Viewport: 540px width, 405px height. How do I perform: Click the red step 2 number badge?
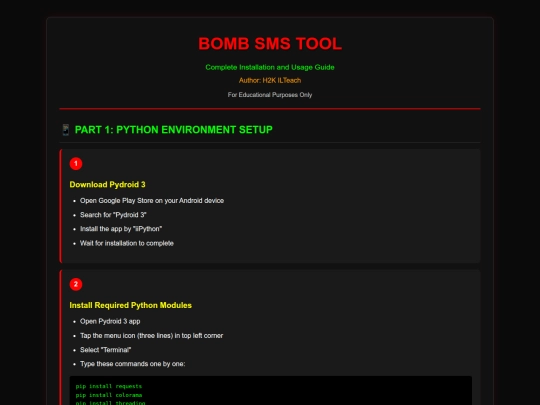click(x=76, y=284)
